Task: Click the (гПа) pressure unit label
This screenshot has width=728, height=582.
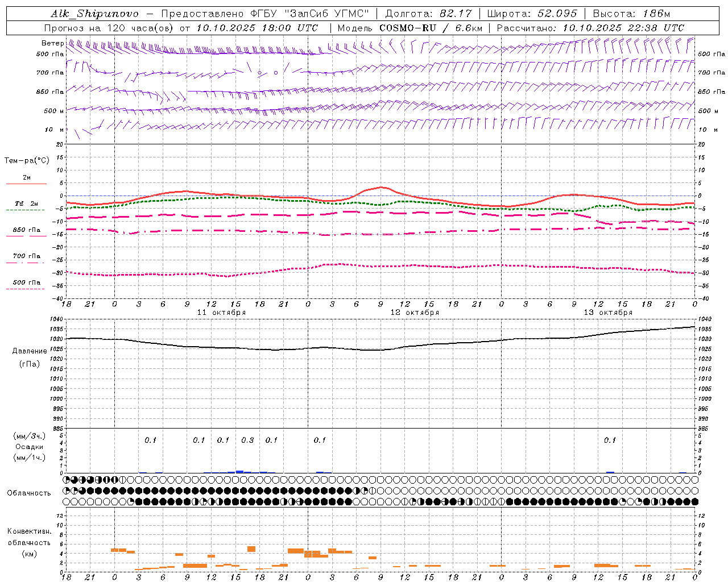Action: pos(30,364)
